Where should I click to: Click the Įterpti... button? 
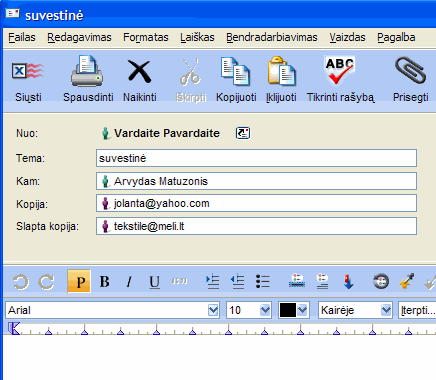point(417,310)
